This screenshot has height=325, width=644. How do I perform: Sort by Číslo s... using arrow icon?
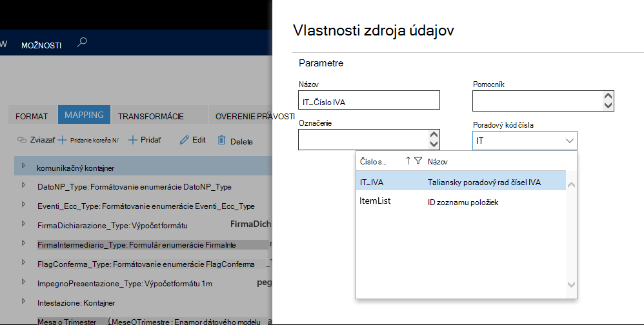(408, 161)
